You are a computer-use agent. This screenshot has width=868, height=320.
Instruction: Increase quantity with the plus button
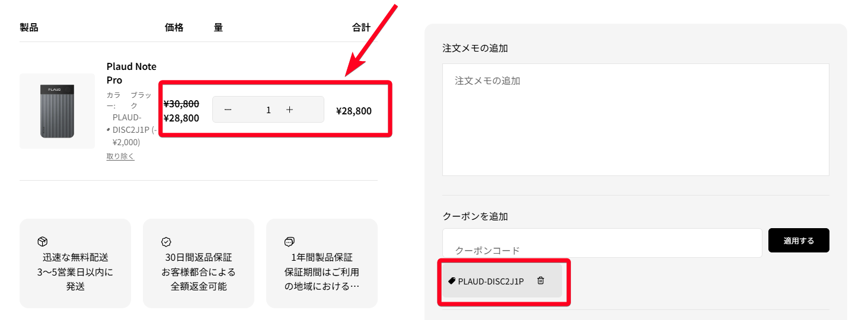coord(289,110)
